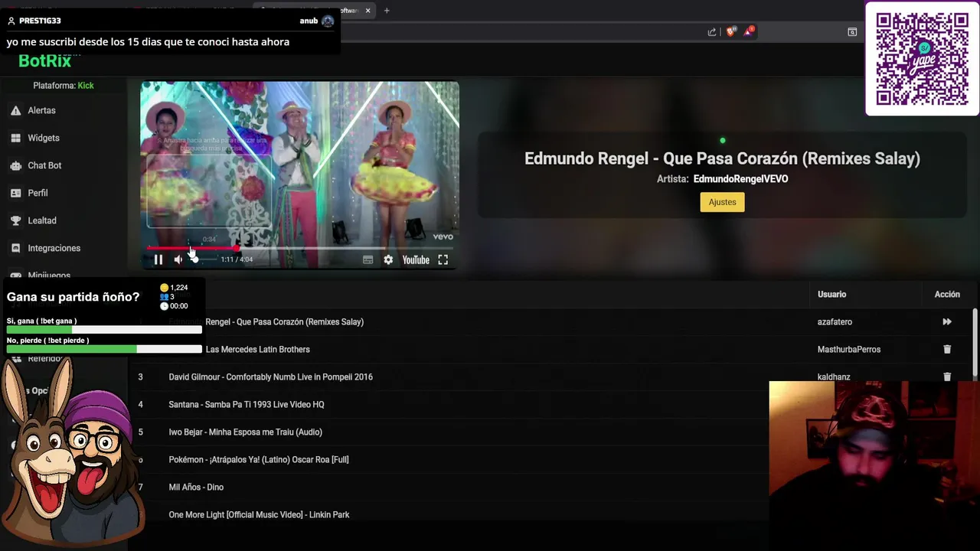Click the share icon in address bar
The image size is (980, 551).
tap(712, 32)
